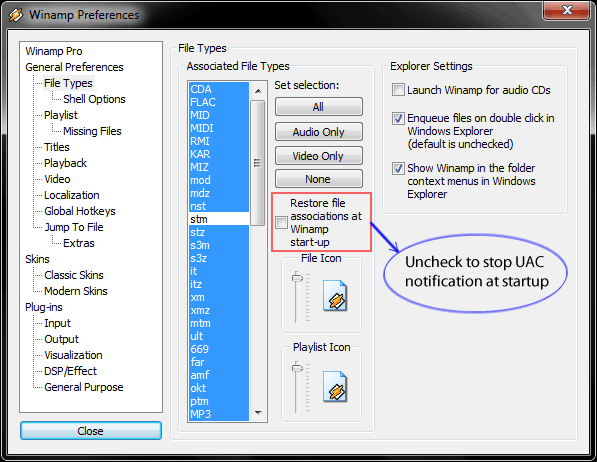Click None to clear file selection
The width and height of the screenshot is (597, 462).
(x=319, y=179)
